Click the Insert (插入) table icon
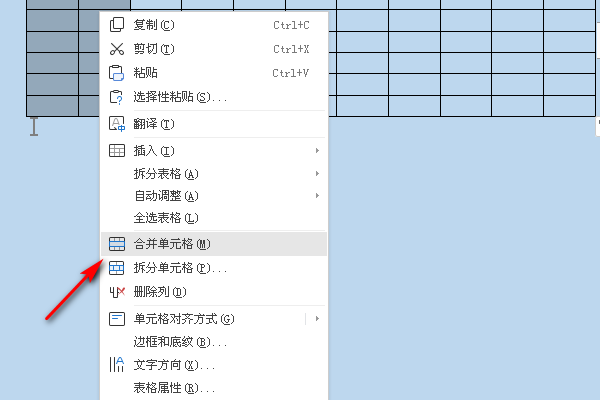The height and width of the screenshot is (400, 600). click(117, 151)
